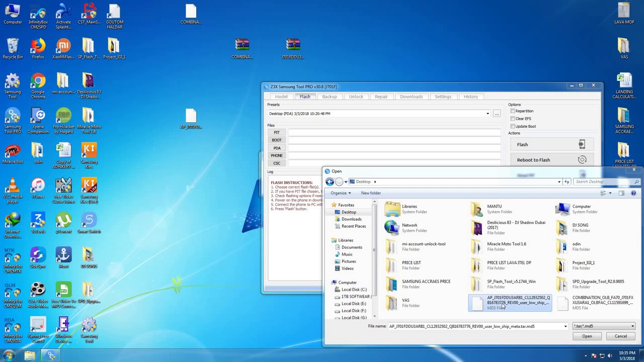
Task: Open the address bar previous locations dropdown
Action: tap(559, 182)
